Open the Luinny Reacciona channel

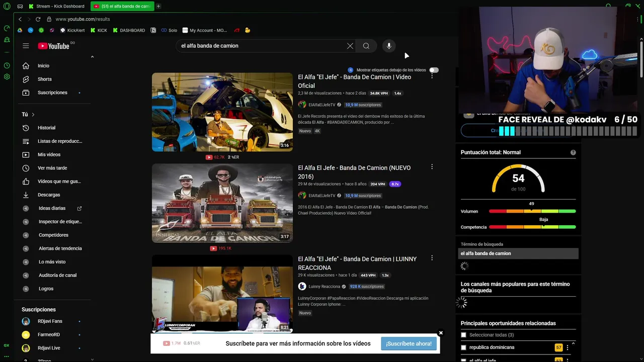point(324,287)
